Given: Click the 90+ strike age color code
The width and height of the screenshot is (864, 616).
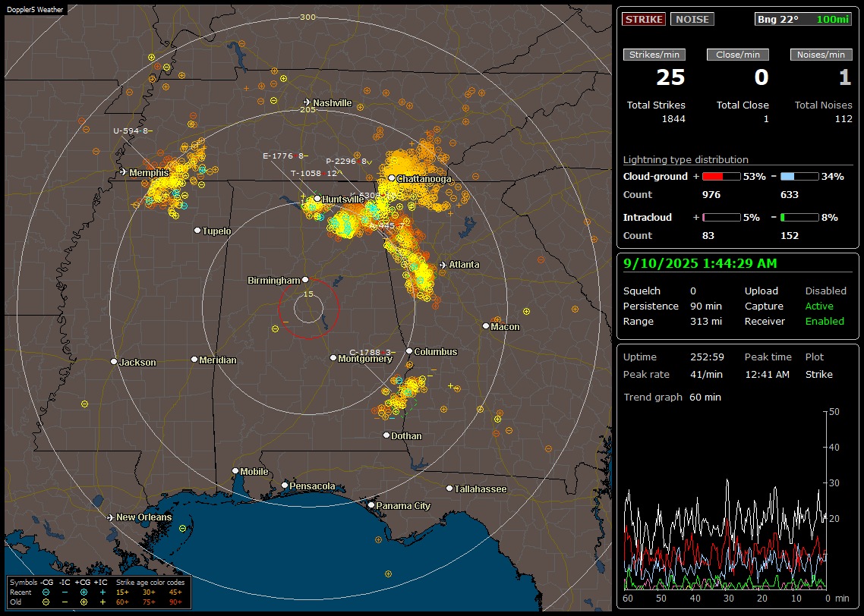Looking at the screenshot, I should click(175, 602).
